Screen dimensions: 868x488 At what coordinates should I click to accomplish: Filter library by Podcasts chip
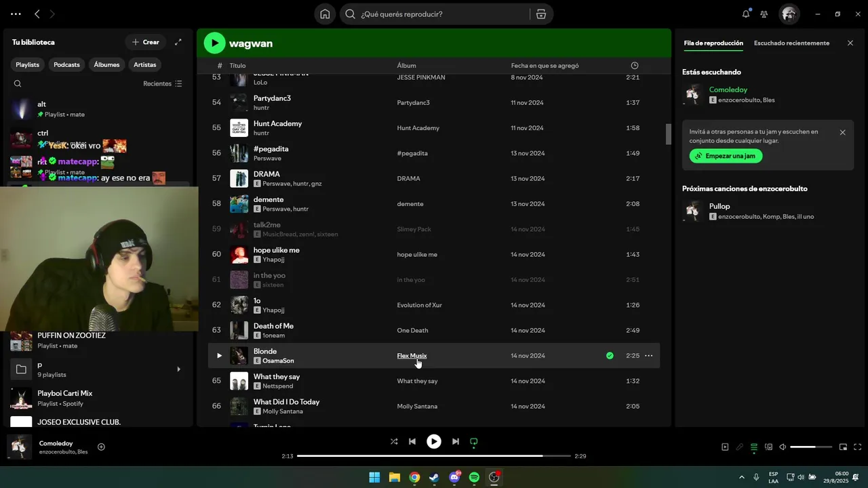point(66,64)
